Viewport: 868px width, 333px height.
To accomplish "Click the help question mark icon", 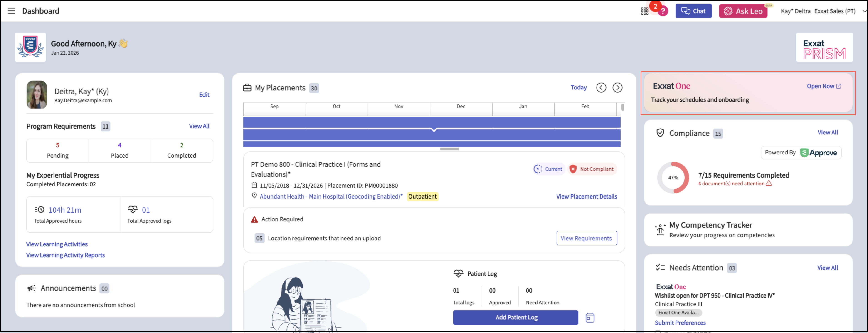I will (x=663, y=11).
